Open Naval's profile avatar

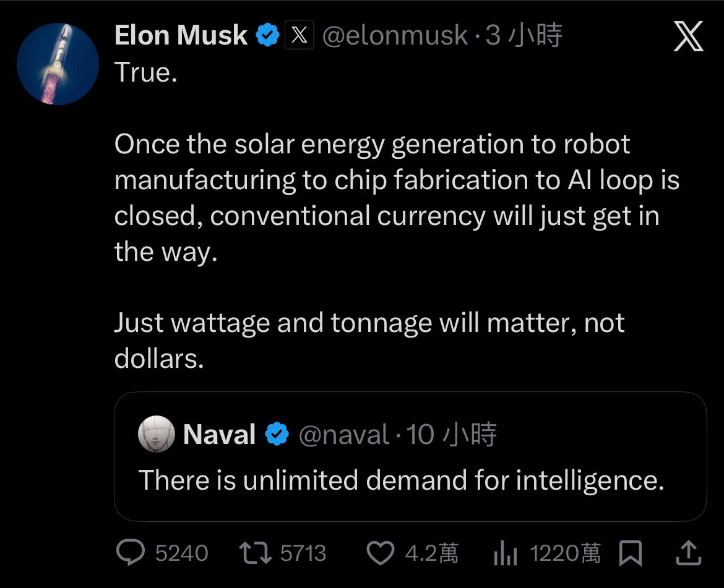(155, 433)
